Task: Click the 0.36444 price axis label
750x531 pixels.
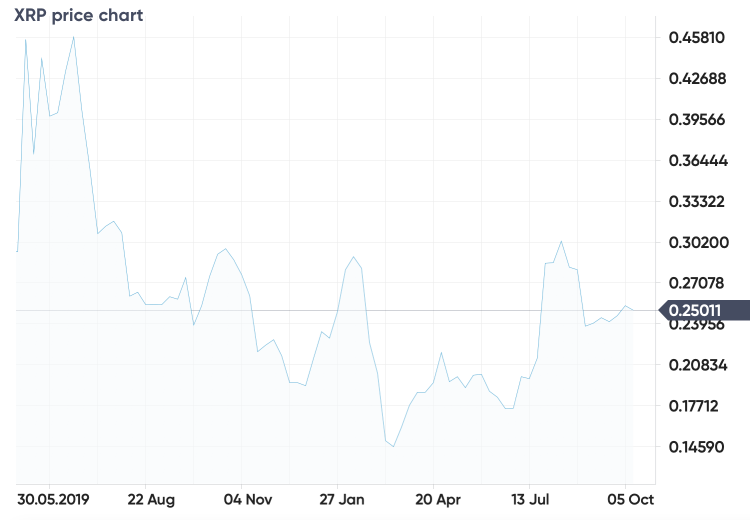Action: coord(698,160)
